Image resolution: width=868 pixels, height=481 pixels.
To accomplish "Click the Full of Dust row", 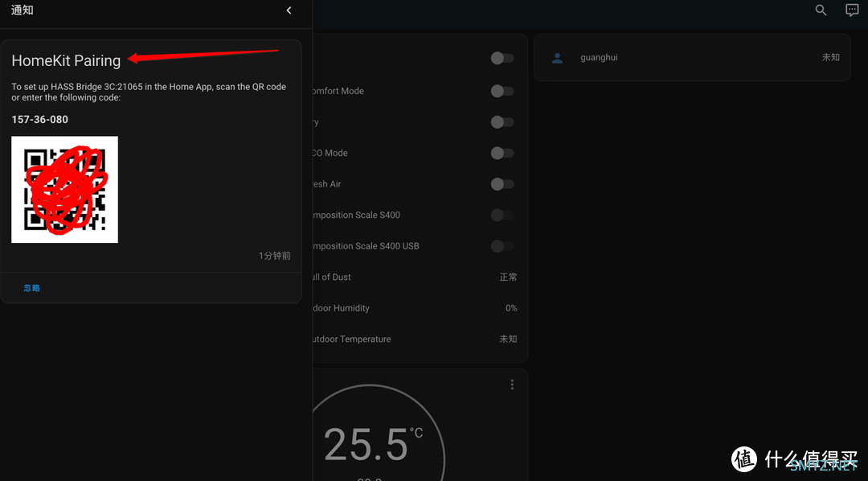I will [x=416, y=277].
